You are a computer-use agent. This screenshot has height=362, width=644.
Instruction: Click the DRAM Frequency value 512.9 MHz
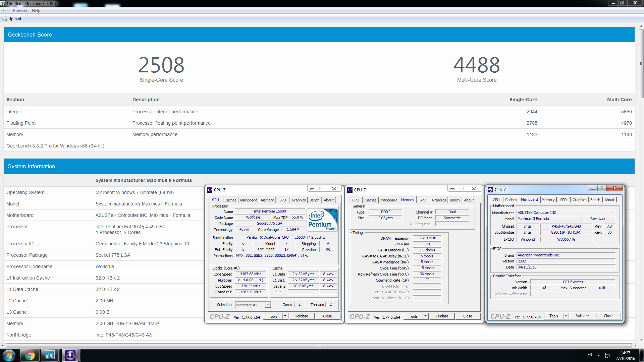tap(427, 238)
